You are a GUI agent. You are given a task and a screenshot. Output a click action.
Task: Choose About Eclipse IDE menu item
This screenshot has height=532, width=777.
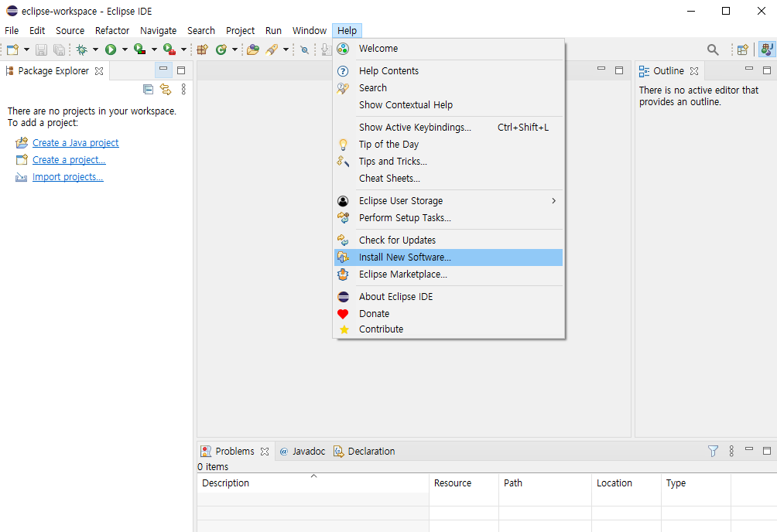[448, 297]
